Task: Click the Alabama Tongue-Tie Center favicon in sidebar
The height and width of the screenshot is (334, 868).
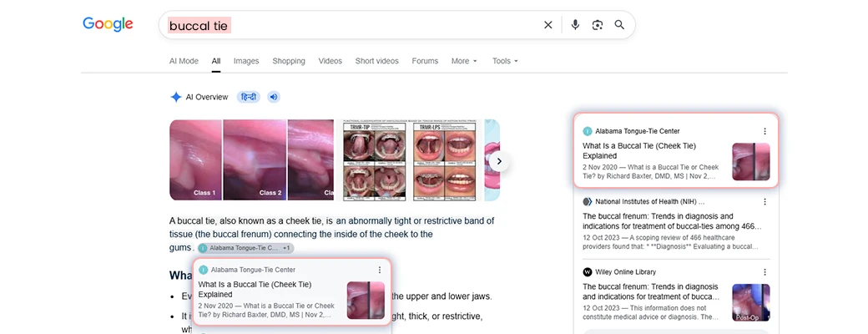Action: pyautogui.click(x=588, y=131)
